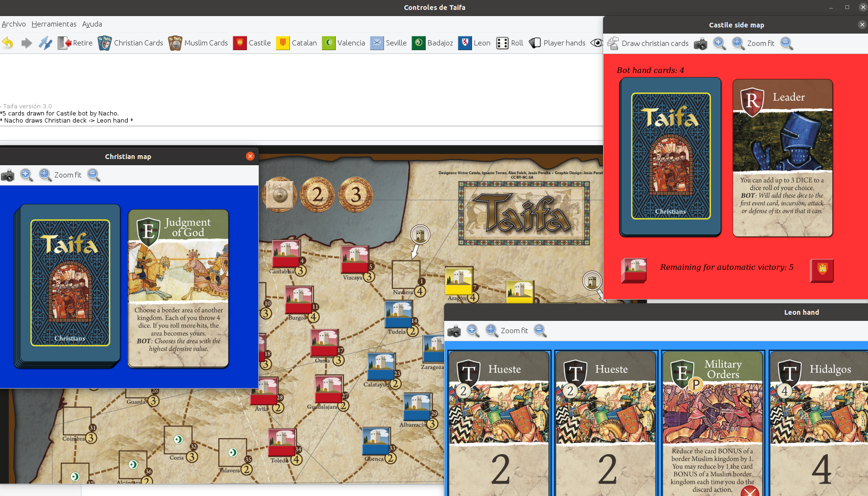This screenshot has width=868, height=496.
Task: Click the undo arrow in main toolbar
Action: (8, 43)
